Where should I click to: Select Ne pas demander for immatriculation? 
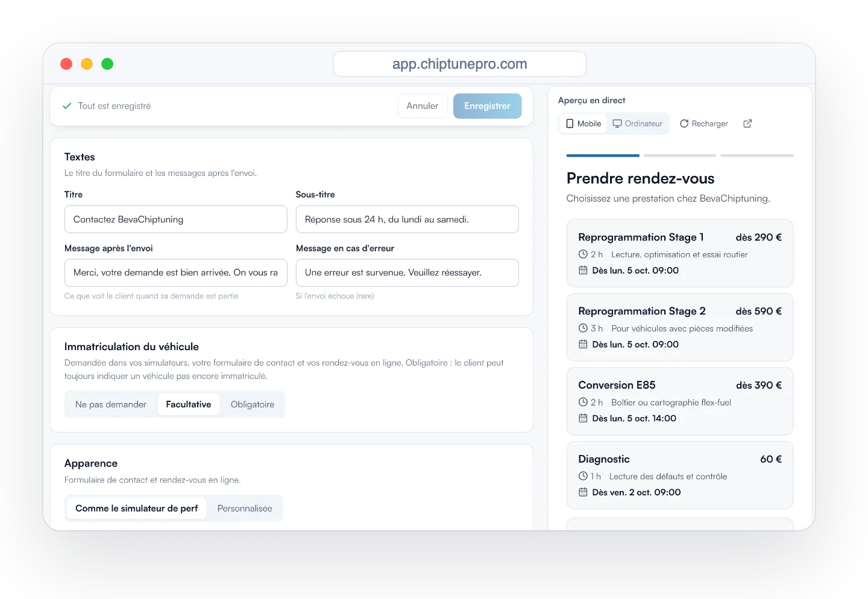point(111,404)
